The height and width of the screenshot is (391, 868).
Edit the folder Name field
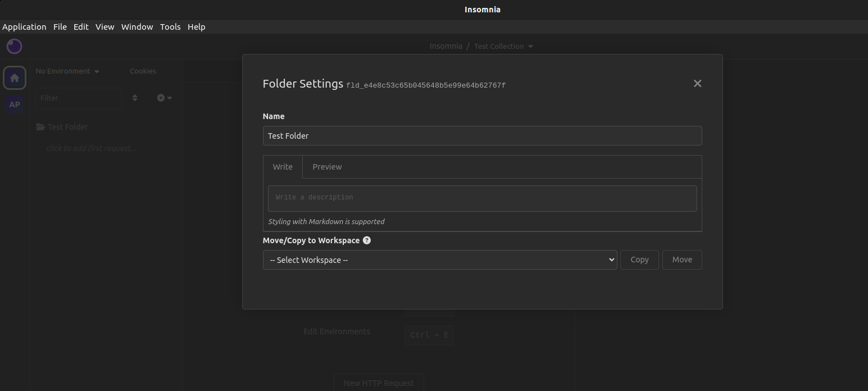482,136
